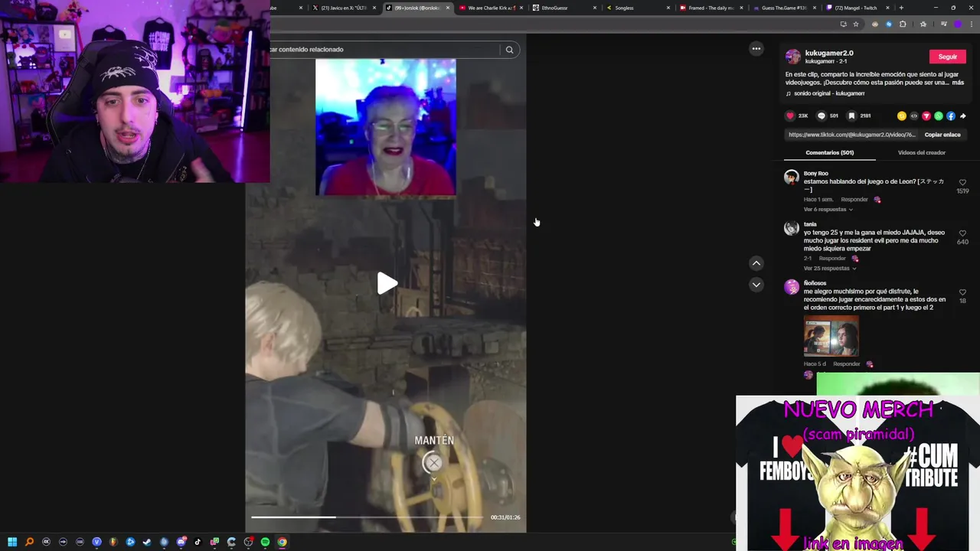Viewport: 980px width, 551px height.
Task: Open the kukugamer2.0 profile name
Action: tap(829, 53)
